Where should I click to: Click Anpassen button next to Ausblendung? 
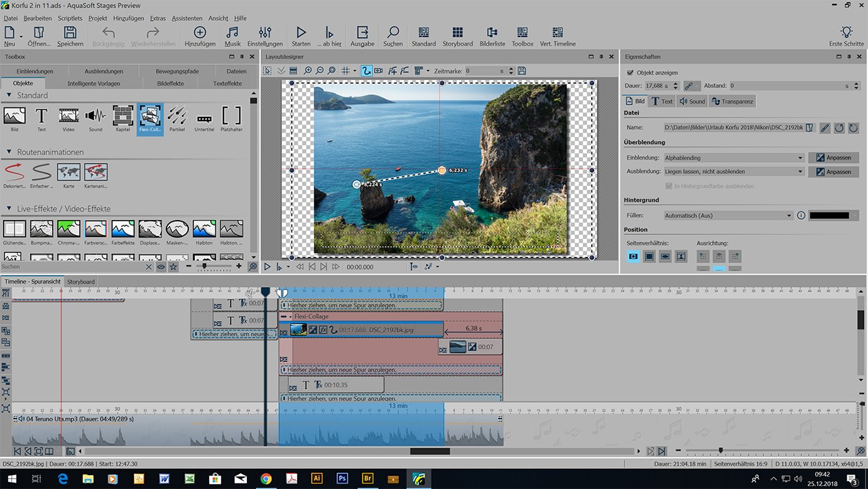833,172
